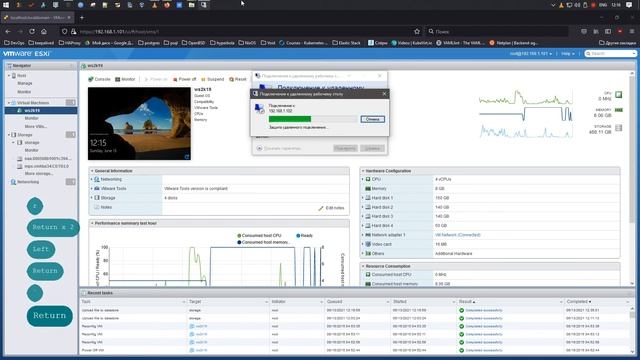Open the DevOps bookmarks folder
This screenshot has width=640, height=360.
click(15, 42)
